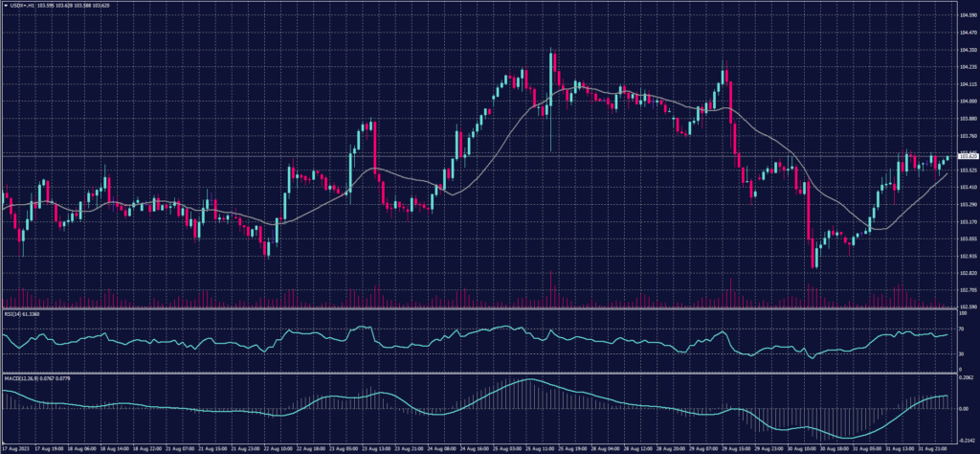Click the RSI 70 level axis label
The image size is (980, 454).
pos(961,329)
